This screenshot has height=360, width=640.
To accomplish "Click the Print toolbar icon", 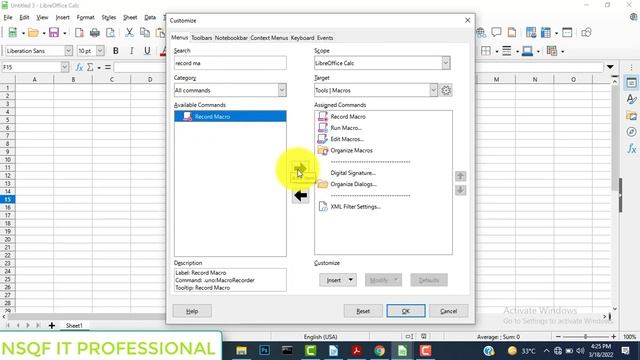I will click(95, 33).
